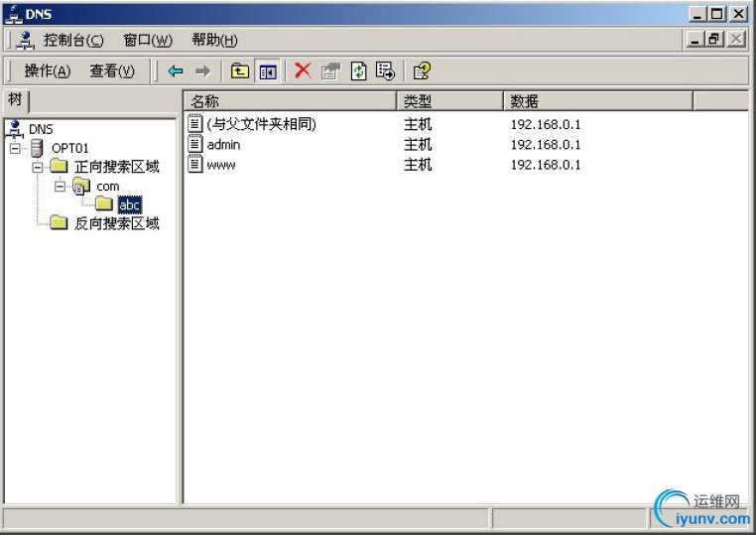Click the record icon for same-as-parent-folder entry
Image resolution: width=756 pixels, height=535 pixels.
pyautogui.click(x=194, y=124)
